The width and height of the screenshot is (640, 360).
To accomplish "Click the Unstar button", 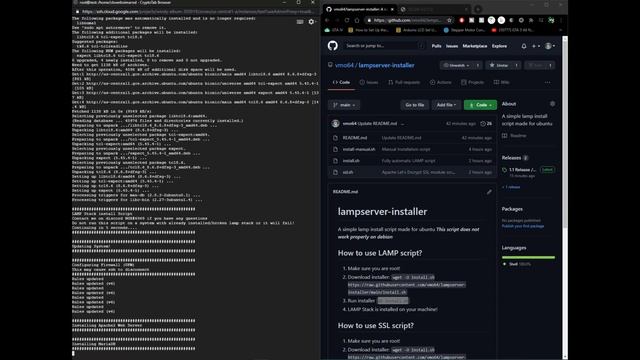I will tap(499, 65).
